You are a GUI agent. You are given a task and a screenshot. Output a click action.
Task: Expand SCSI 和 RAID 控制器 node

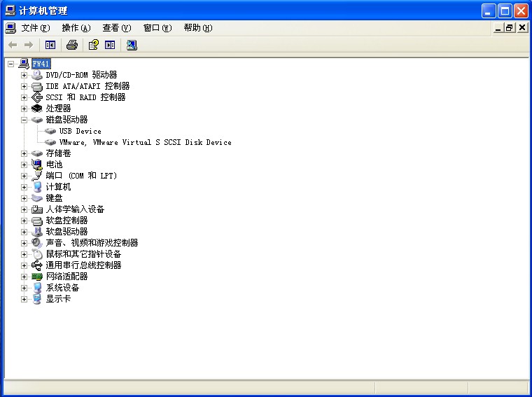24,97
